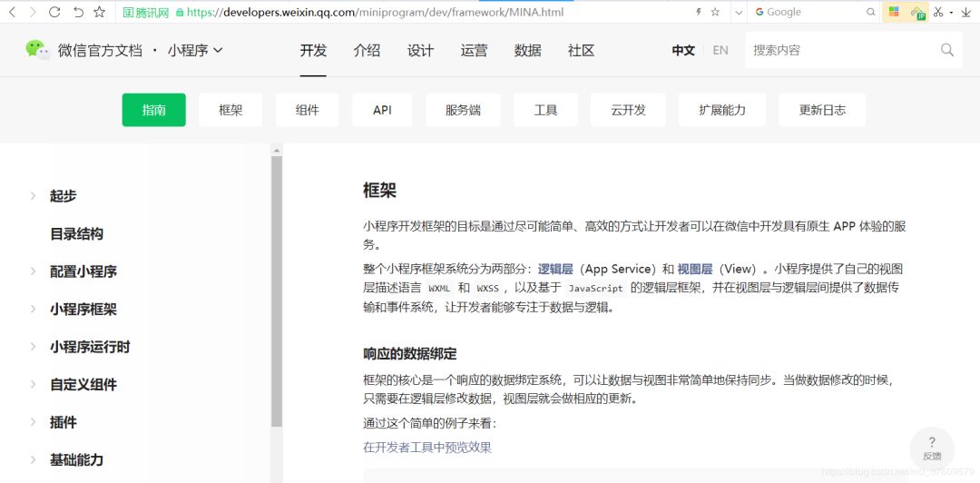Viewport: 980px width, 483px height.
Task: Expand the 配置小程序 sidebar chevron
Action: 34,271
